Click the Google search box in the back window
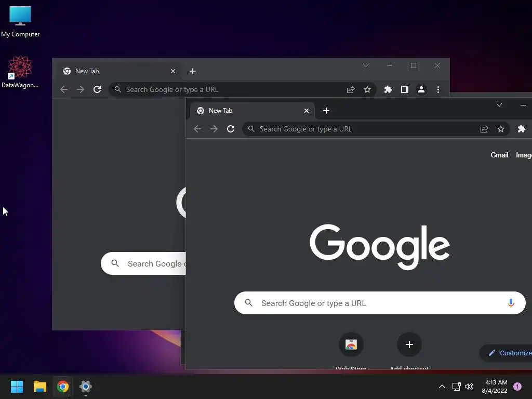 (143, 263)
